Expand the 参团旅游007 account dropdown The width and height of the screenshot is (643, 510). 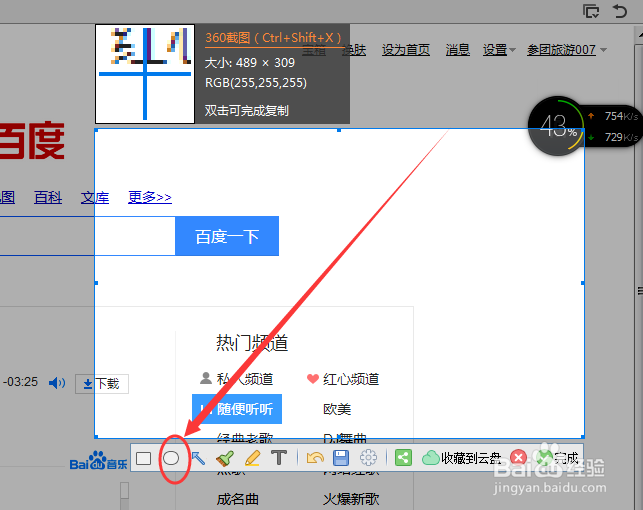tap(567, 50)
